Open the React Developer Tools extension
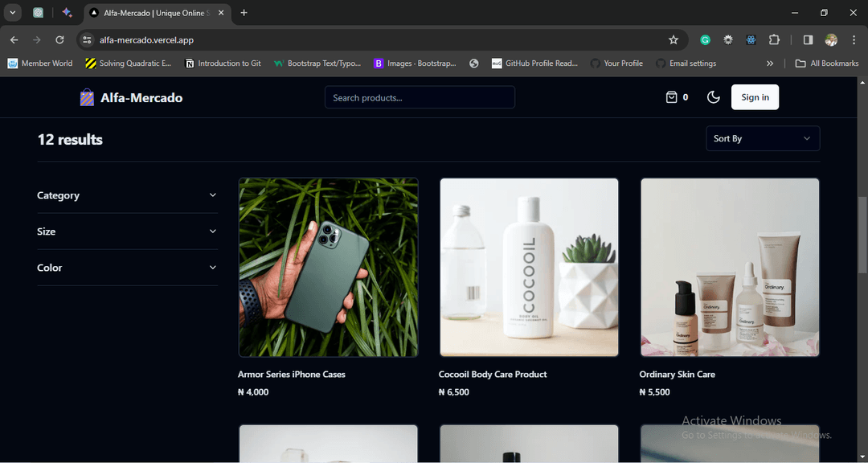868x463 pixels. pos(751,40)
